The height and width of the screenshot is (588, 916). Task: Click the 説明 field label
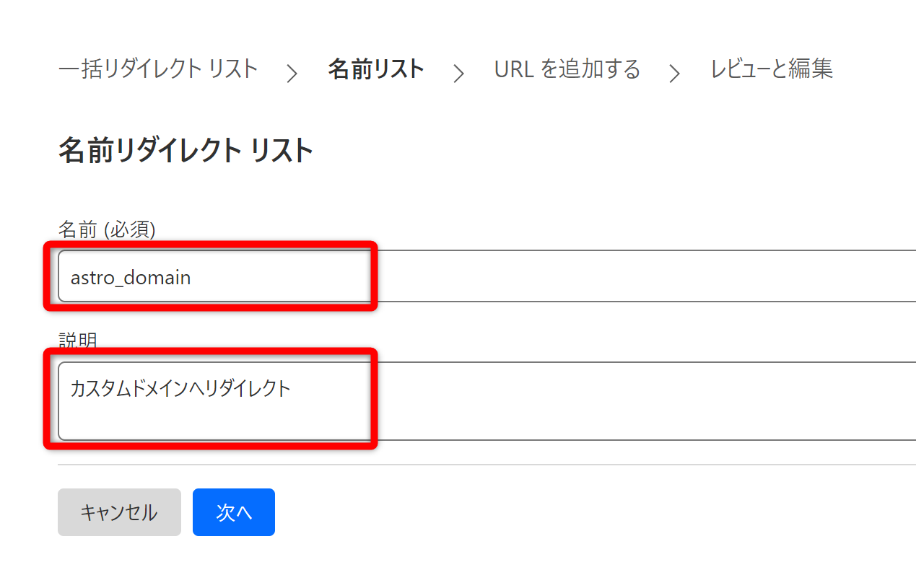(x=77, y=341)
